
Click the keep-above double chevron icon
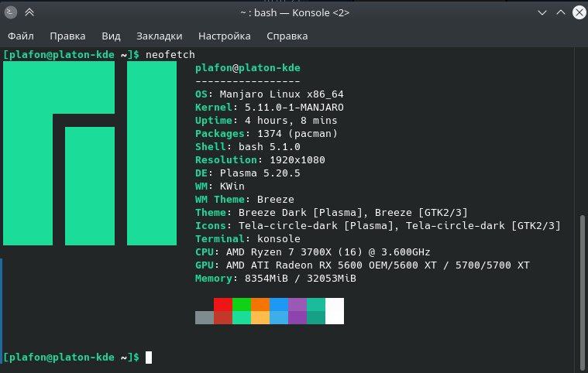click(x=29, y=12)
